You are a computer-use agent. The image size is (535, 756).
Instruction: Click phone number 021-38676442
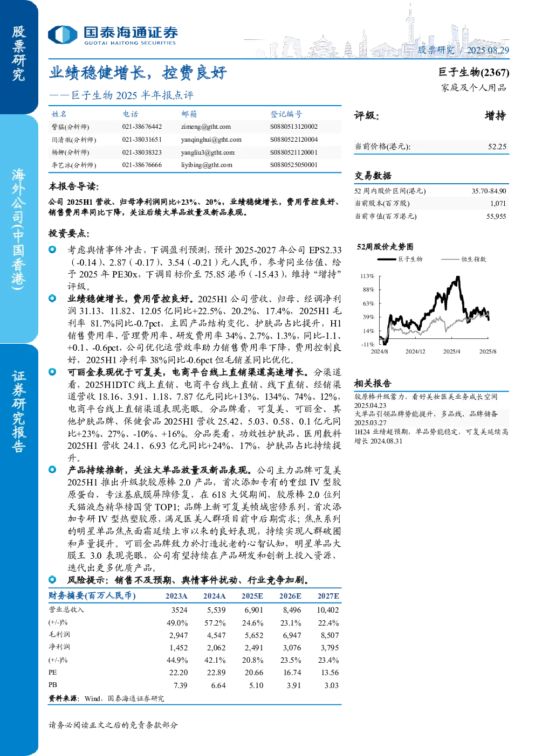[x=142, y=127]
